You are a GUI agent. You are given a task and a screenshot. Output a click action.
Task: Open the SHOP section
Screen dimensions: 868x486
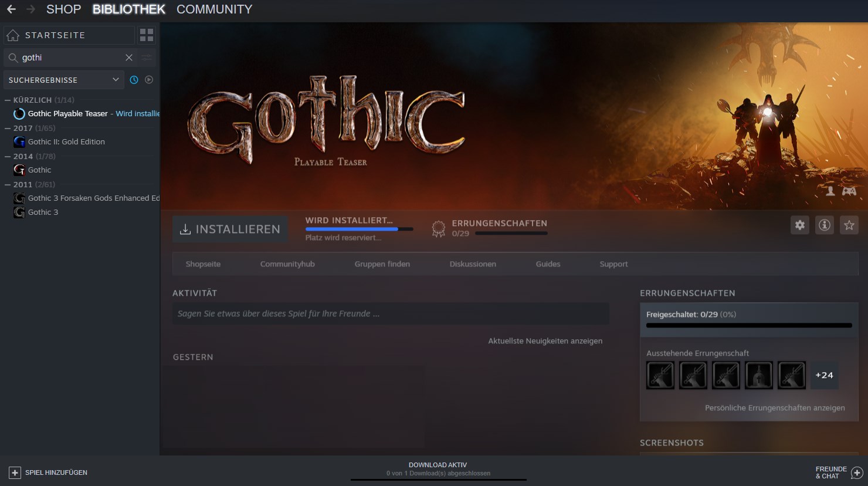[63, 9]
